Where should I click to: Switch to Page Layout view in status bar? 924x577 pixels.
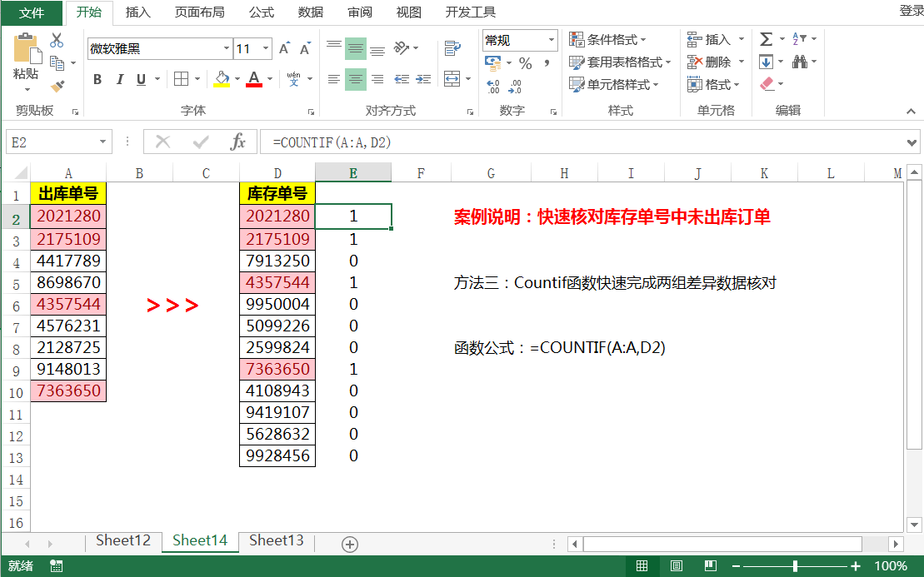coord(677,566)
